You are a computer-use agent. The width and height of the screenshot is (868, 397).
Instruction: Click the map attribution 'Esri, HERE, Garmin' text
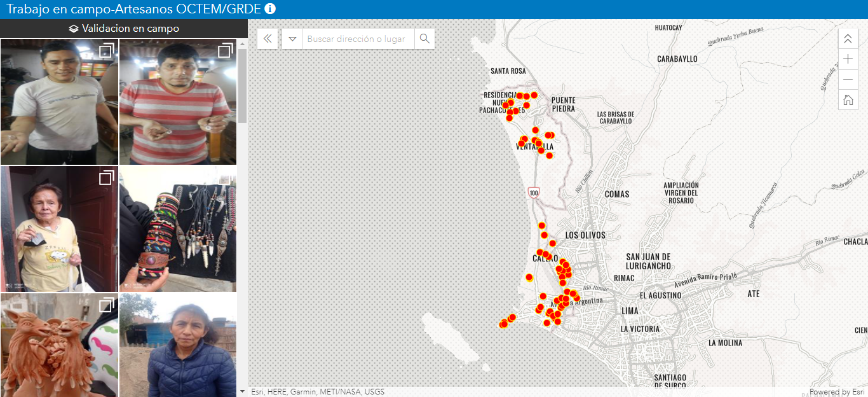(318, 392)
